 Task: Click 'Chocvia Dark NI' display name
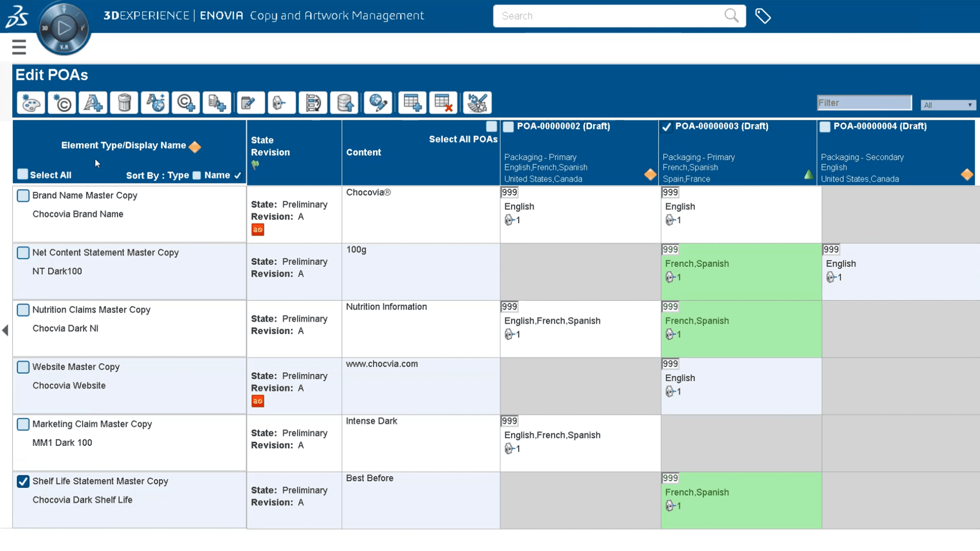point(65,329)
